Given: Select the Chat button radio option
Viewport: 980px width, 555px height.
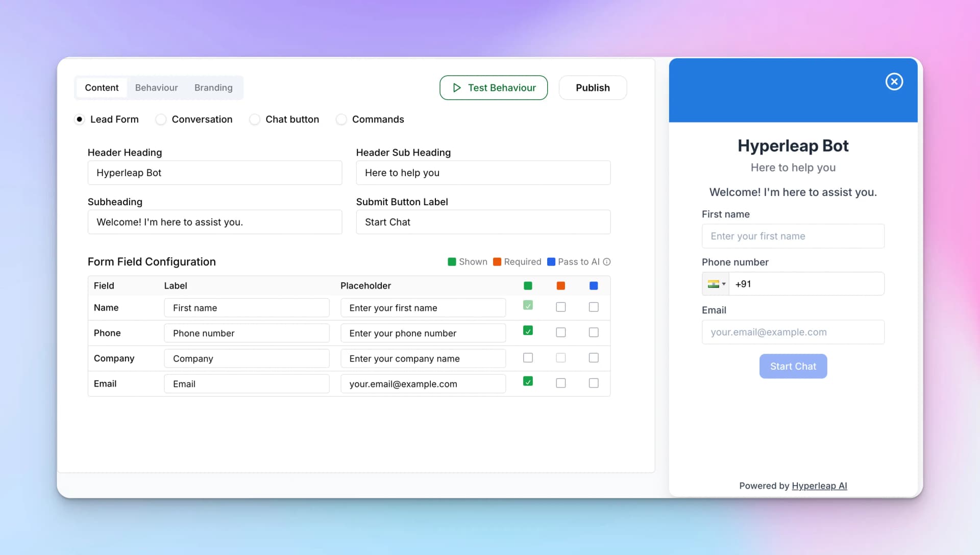Looking at the screenshot, I should pos(254,119).
